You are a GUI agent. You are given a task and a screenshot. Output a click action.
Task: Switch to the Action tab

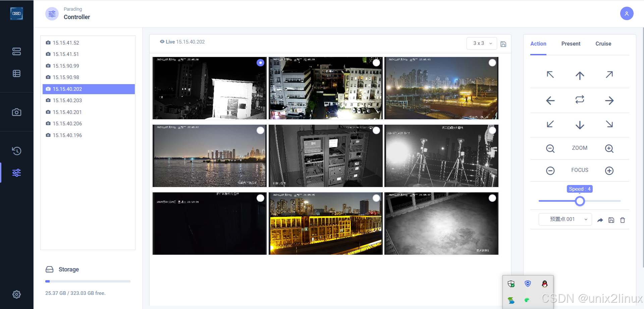538,44
